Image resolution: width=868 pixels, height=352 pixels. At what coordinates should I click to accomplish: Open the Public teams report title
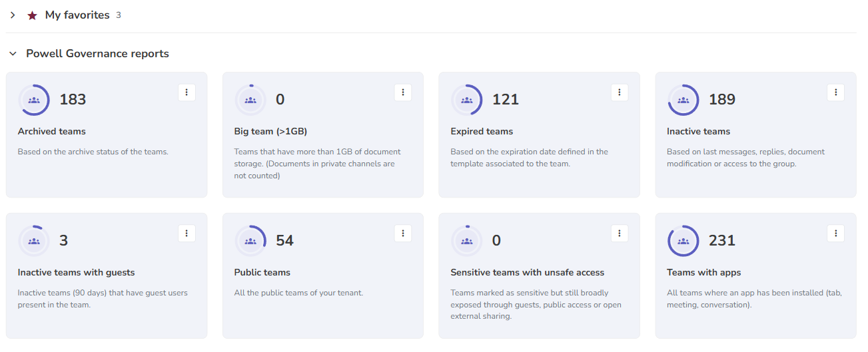(x=262, y=272)
